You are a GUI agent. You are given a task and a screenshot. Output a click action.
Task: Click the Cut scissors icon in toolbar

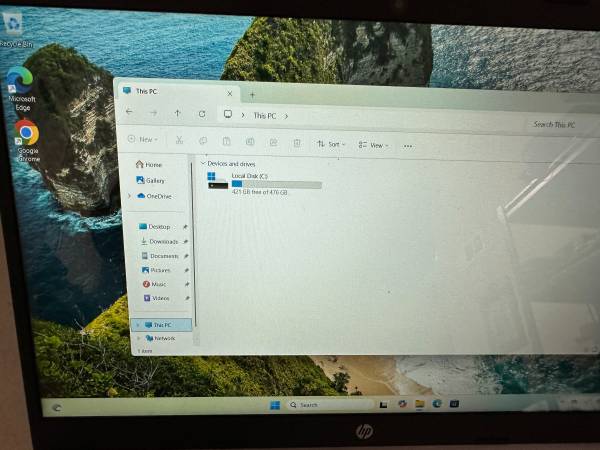click(179, 141)
